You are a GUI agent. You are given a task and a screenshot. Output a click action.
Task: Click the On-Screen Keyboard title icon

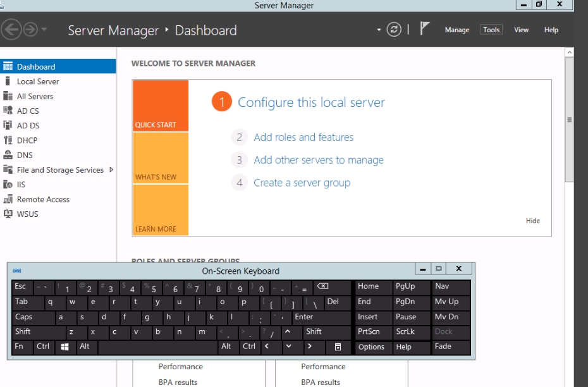(17, 271)
